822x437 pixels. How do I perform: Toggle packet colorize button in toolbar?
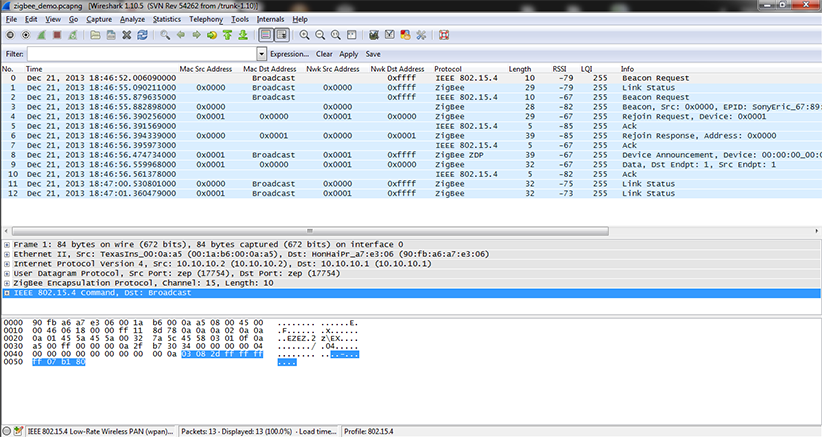pyautogui.click(x=265, y=35)
